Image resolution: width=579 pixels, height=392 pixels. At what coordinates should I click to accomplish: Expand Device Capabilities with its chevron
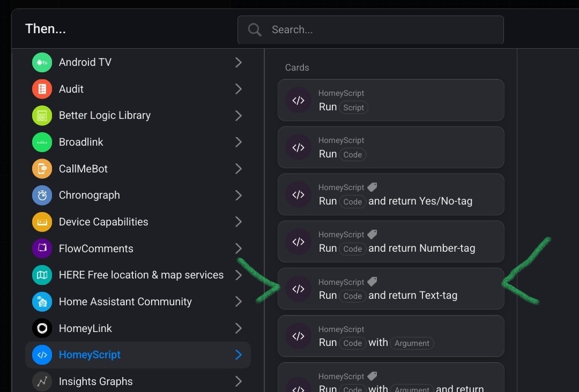tap(239, 222)
